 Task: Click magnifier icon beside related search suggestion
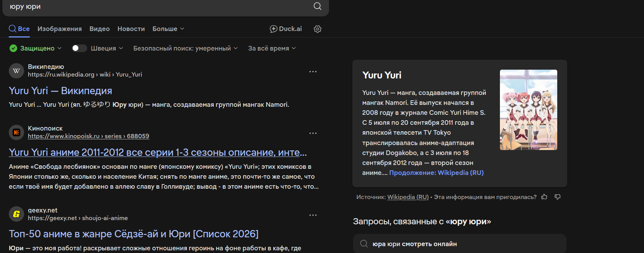[364, 244]
